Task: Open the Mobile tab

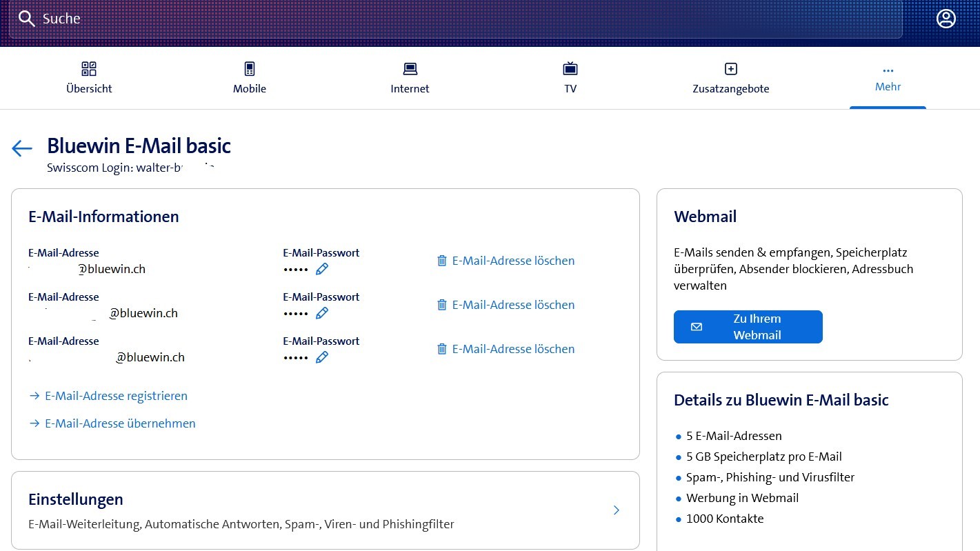Action: pos(249,78)
